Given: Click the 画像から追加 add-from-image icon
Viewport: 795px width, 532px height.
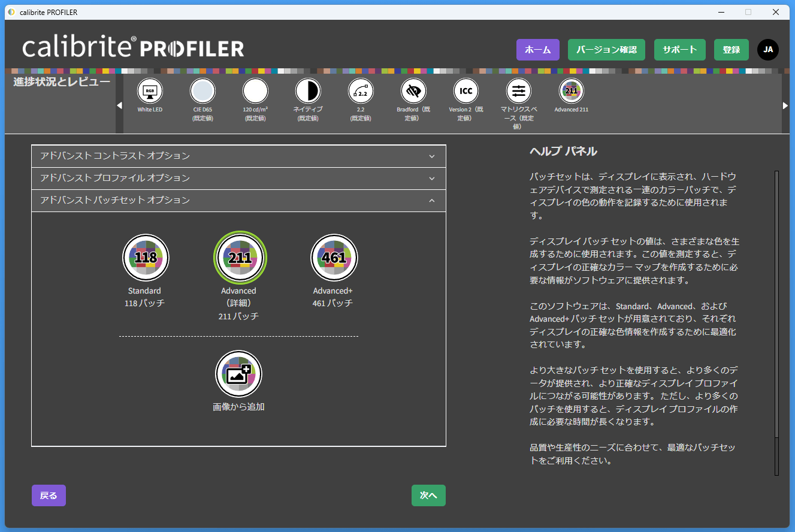Looking at the screenshot, I should coord(239,374).
